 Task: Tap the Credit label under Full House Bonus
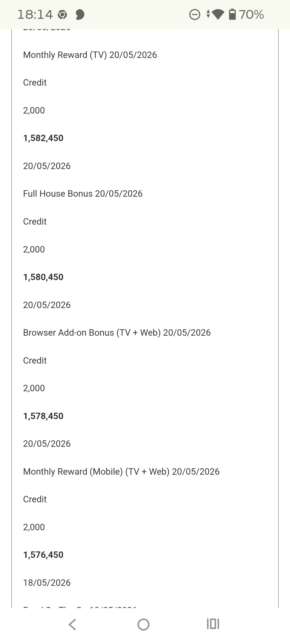tap(35, 221)
